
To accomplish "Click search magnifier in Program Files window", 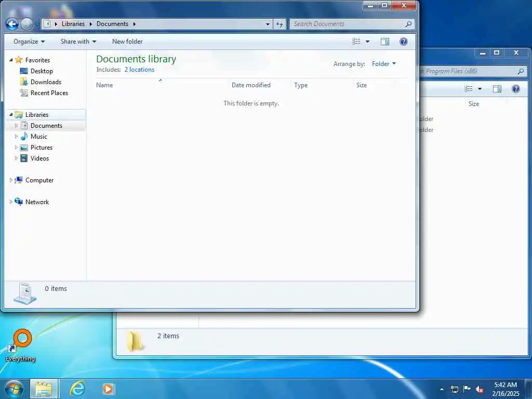I will [521, 71].
